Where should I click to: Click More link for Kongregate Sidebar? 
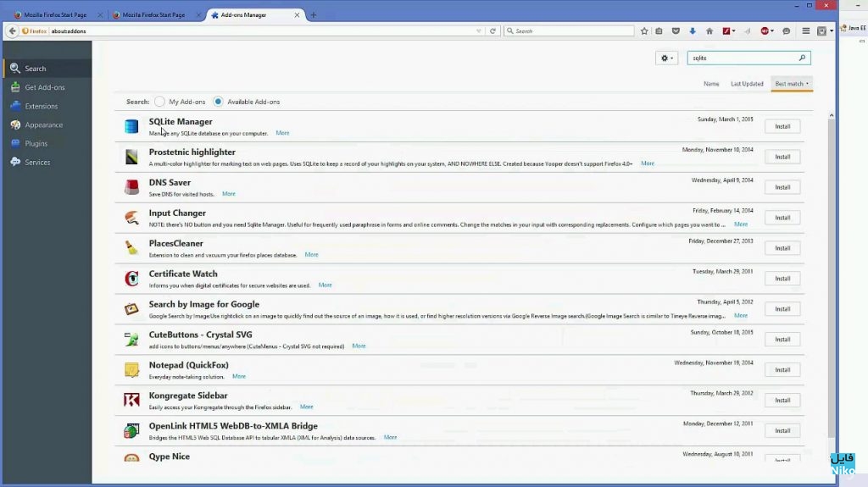[306, 407]
